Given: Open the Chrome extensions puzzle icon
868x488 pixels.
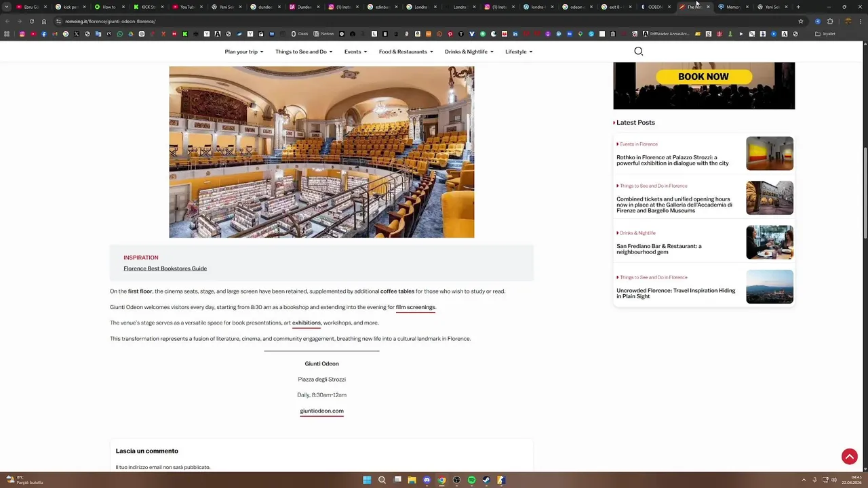Looking at the screenshot, I should coord(830,21).
